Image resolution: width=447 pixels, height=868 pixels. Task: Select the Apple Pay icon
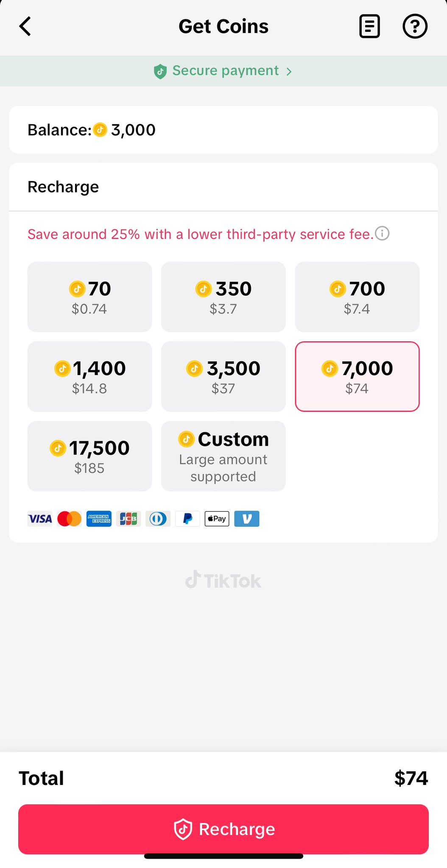217,518
